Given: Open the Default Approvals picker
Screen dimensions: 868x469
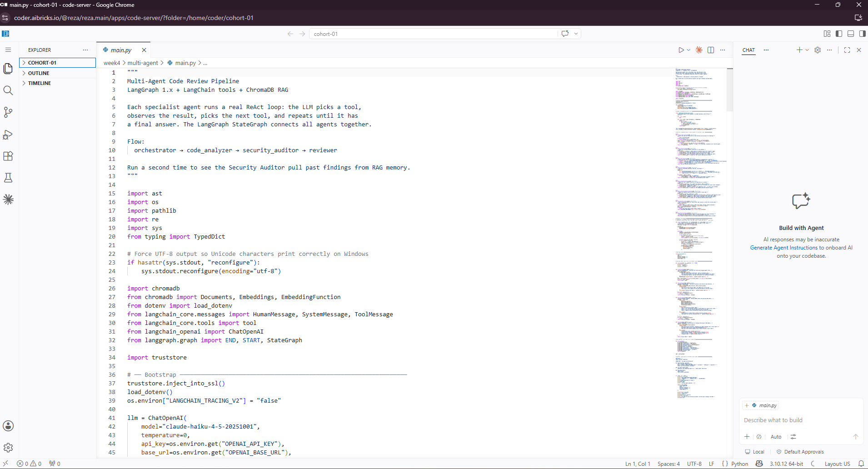Looking at the screenshot, I should [800, 452].
